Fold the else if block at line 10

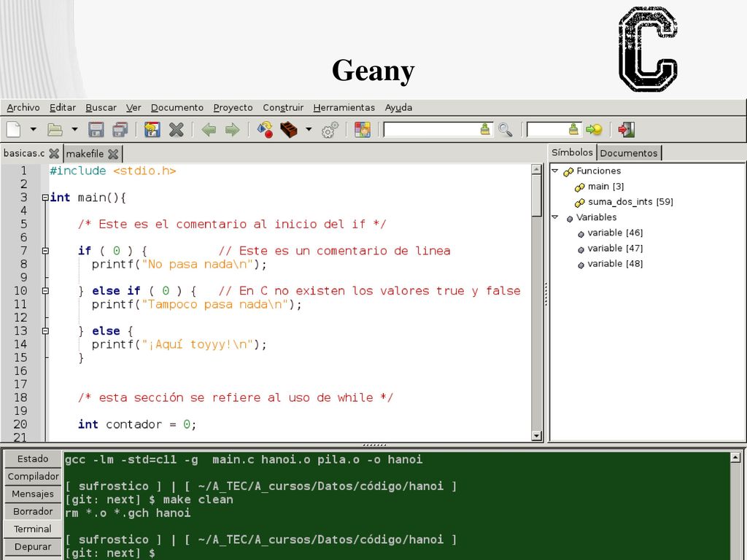[44, 290]
